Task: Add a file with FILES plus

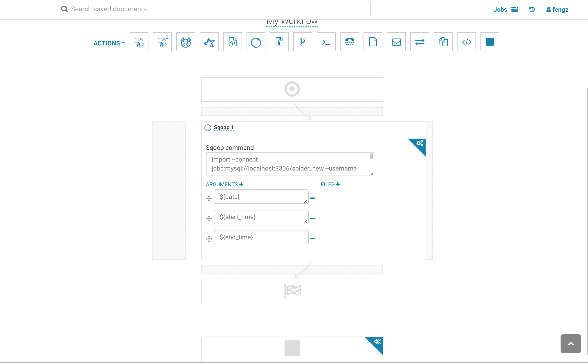Action: point(338,184)
